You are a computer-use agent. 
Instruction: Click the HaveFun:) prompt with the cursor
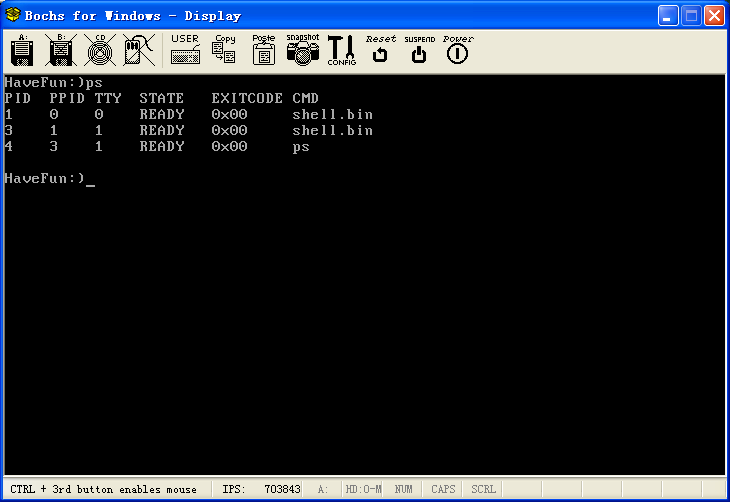click(x=49, y=178)
